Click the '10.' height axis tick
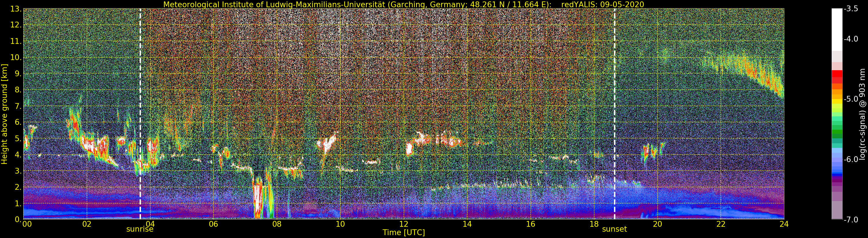Image resolution: width=868 pixels, height=238 pixels. (16, 57)
